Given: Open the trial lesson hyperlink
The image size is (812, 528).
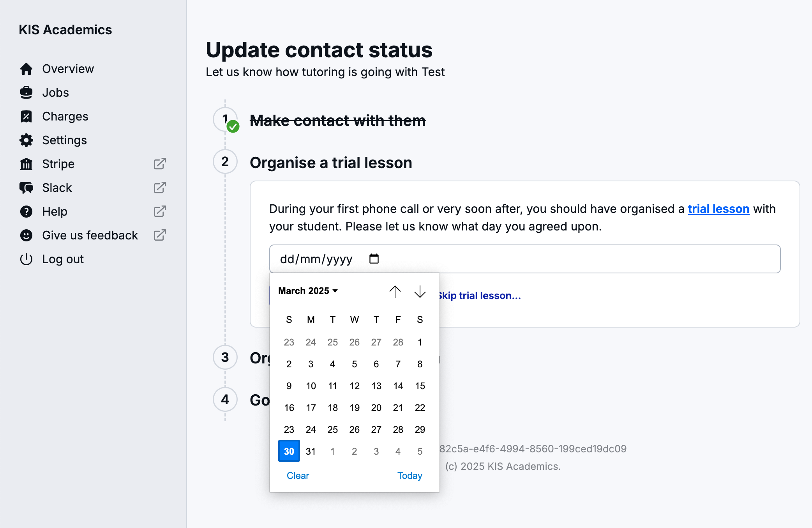Looking at the screenshot, I should [x=718, y=209].
